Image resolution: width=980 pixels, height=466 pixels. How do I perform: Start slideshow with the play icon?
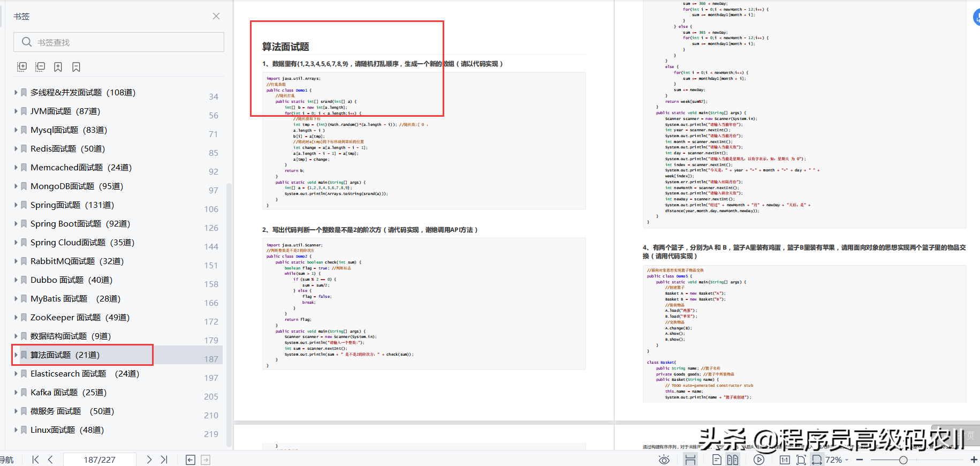coord(759,460)
